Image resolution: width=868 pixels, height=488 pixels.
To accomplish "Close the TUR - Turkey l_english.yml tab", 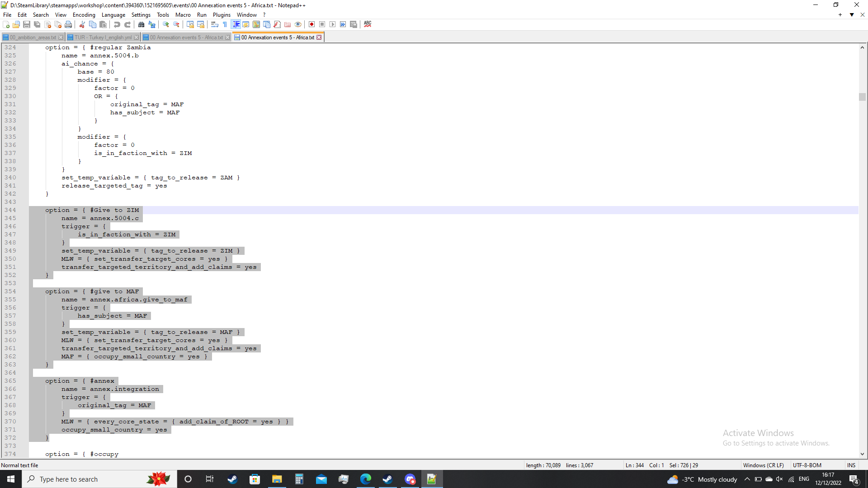I will point(137,38).
